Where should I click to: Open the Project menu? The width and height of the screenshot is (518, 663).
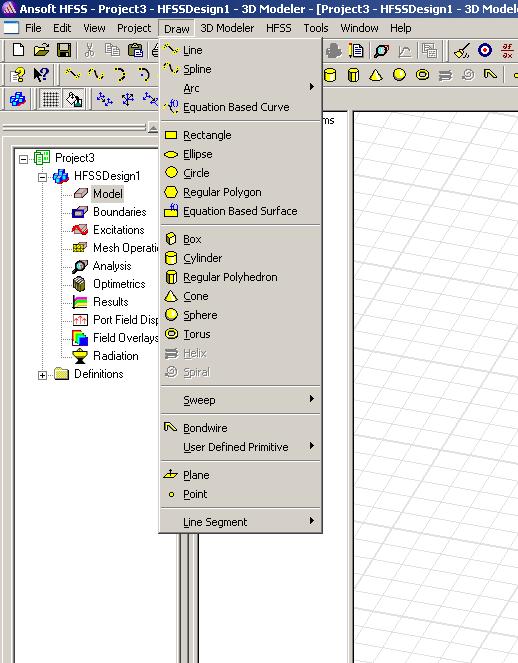[134, 28]
